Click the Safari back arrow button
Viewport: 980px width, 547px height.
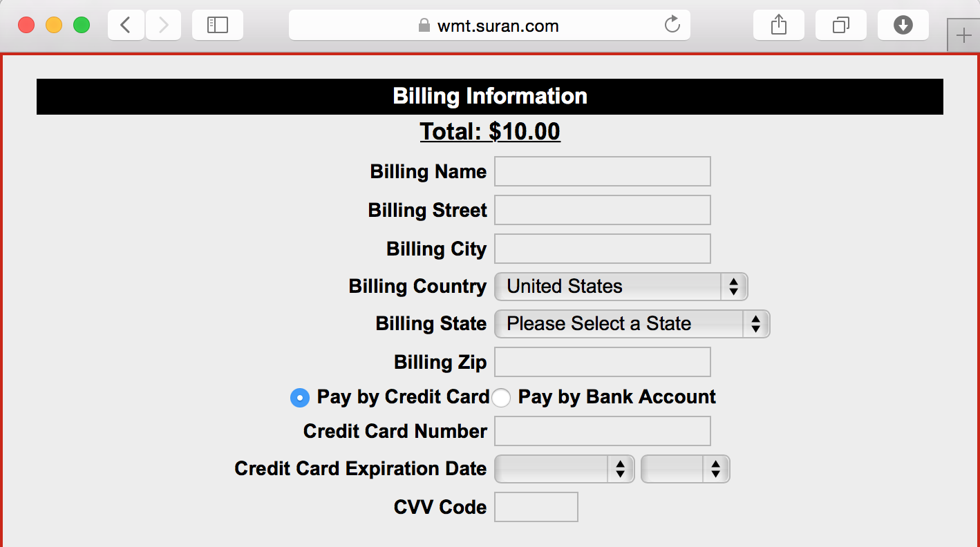click(126, 26)
